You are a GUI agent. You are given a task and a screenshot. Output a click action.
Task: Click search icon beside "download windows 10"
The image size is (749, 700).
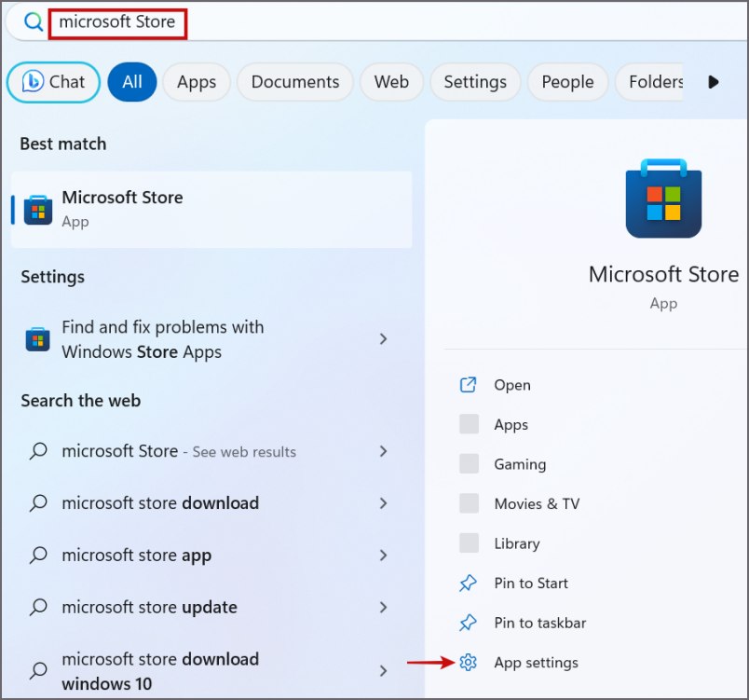click(38, 671)
